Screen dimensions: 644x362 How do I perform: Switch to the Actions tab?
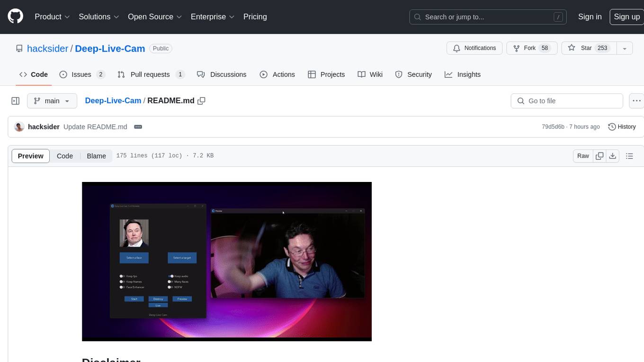coord(277,74)
